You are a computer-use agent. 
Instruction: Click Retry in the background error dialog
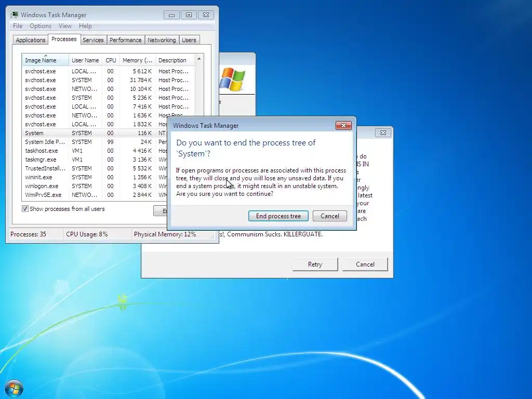[315, 264]
